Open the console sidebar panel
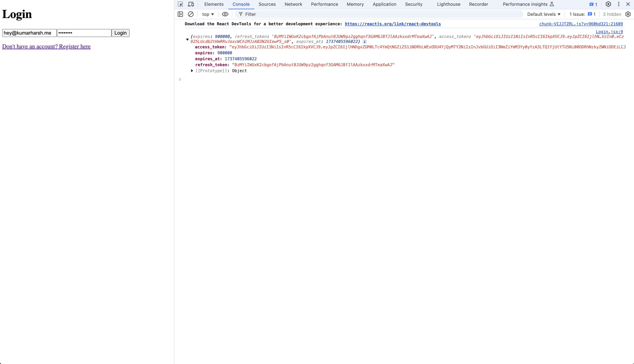This screenshot has height=364, width=634. coord(180,14)
